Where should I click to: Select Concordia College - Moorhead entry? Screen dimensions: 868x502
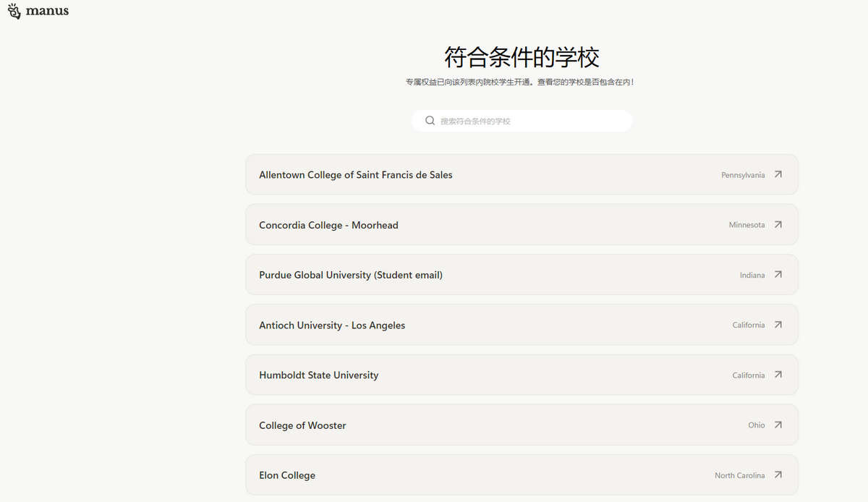[x=522, y=224]
